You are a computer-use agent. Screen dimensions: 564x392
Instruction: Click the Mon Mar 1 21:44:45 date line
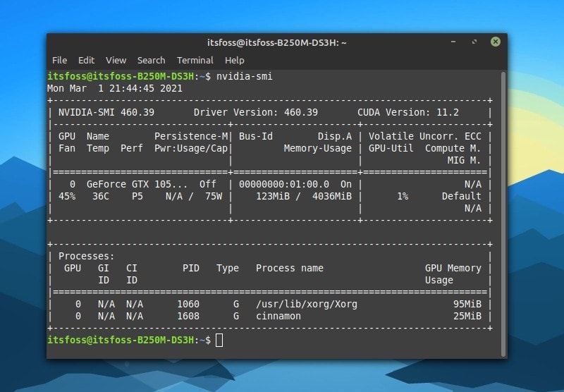pos(115,88)
